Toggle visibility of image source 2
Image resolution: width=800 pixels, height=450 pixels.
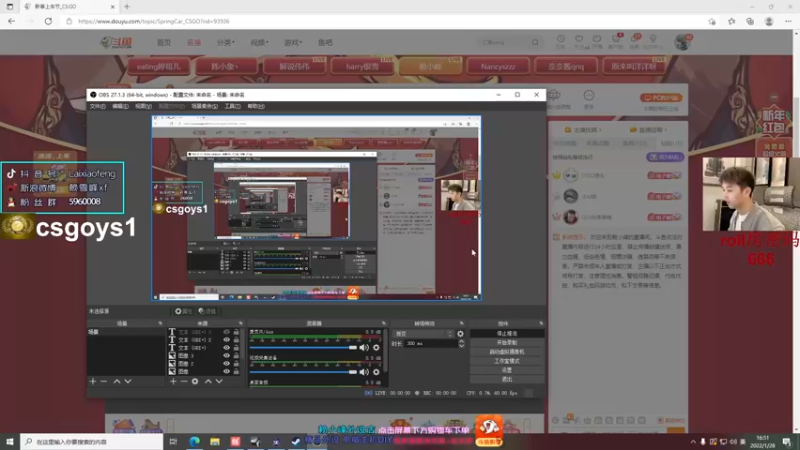(227, 364)
